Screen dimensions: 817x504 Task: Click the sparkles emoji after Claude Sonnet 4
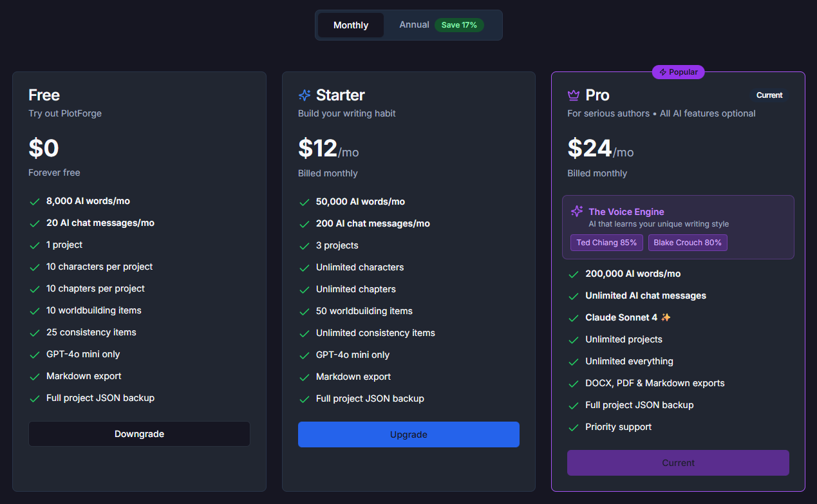click(x=666, y=317)
